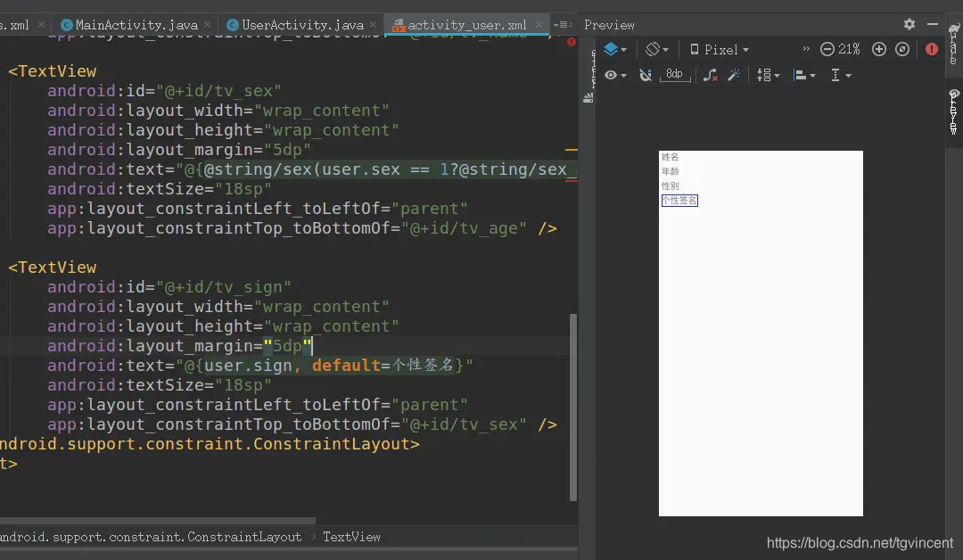Open the eye View Options dropdown

(x=614, y=75)
